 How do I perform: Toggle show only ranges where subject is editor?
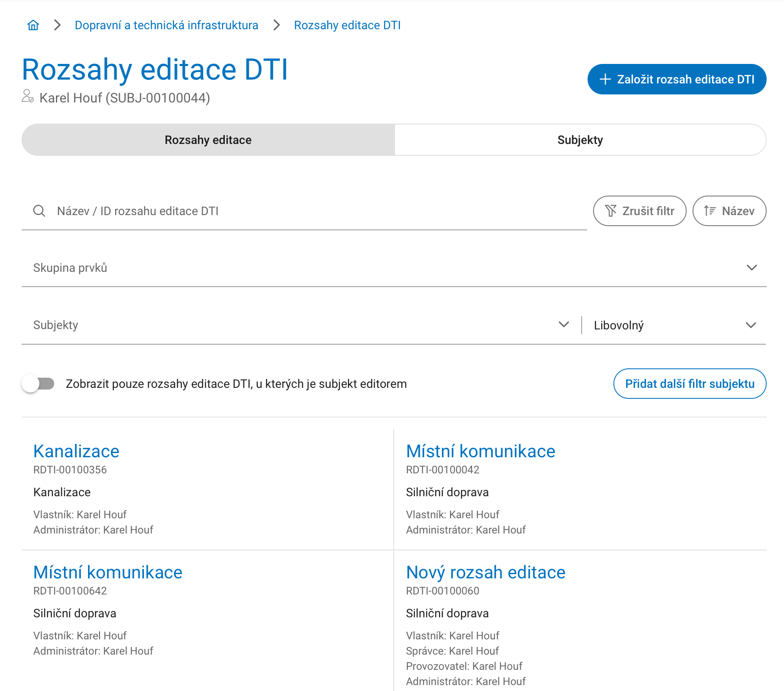pos(39,384)
